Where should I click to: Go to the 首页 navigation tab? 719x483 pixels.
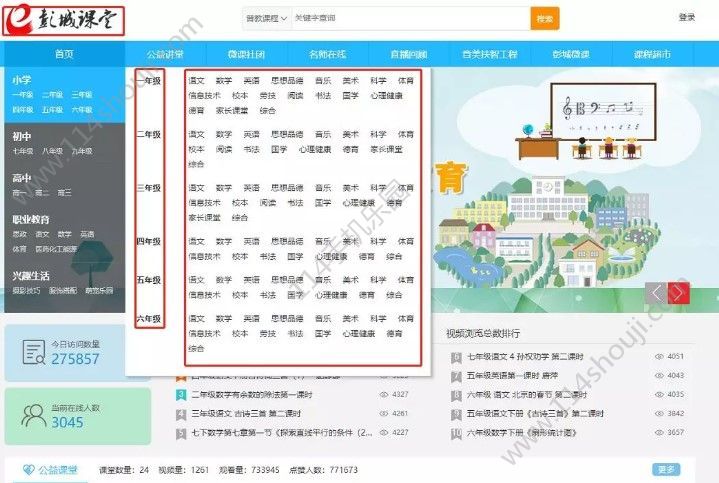64,54
